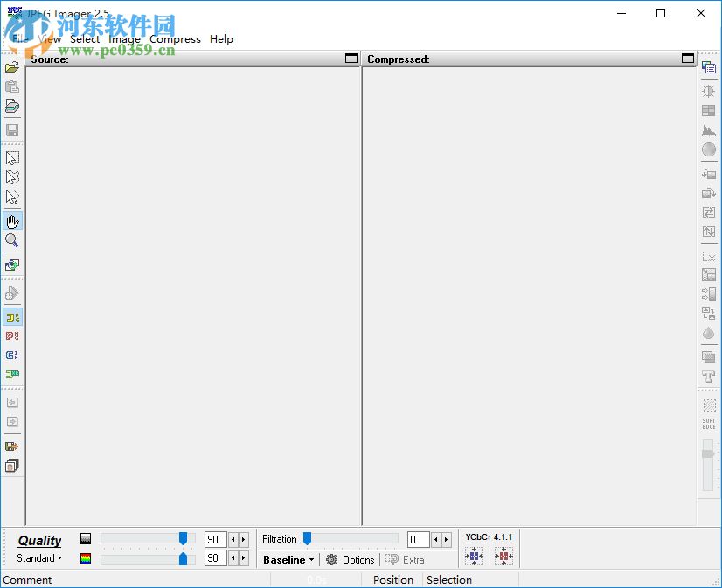Viewport: 722px width, 588px height.
Task: Click the batch stacked pages icon
Action: tap(12, 466)
